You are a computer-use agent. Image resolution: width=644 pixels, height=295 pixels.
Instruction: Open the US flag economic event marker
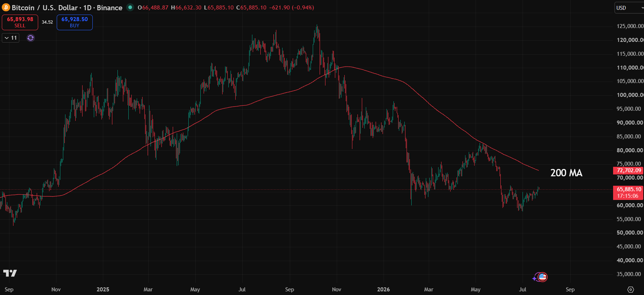(x=542, y=277)
